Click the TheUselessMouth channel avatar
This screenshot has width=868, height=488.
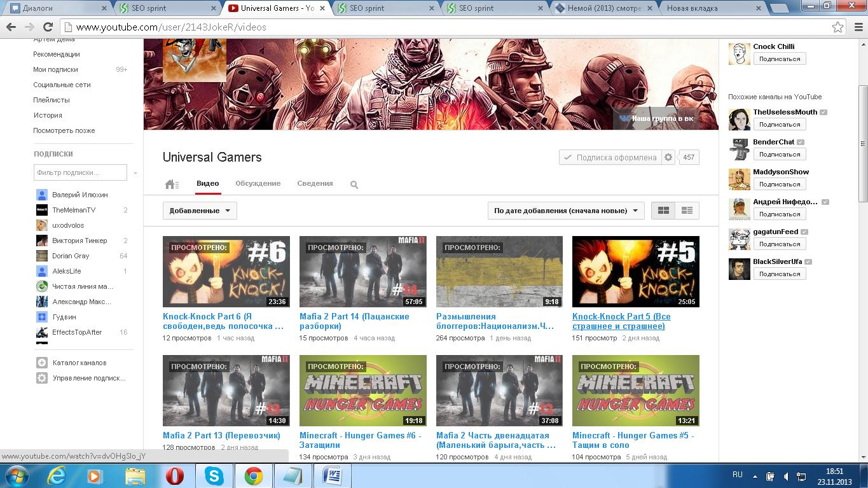pyautogui.click(x=739, y=119)
